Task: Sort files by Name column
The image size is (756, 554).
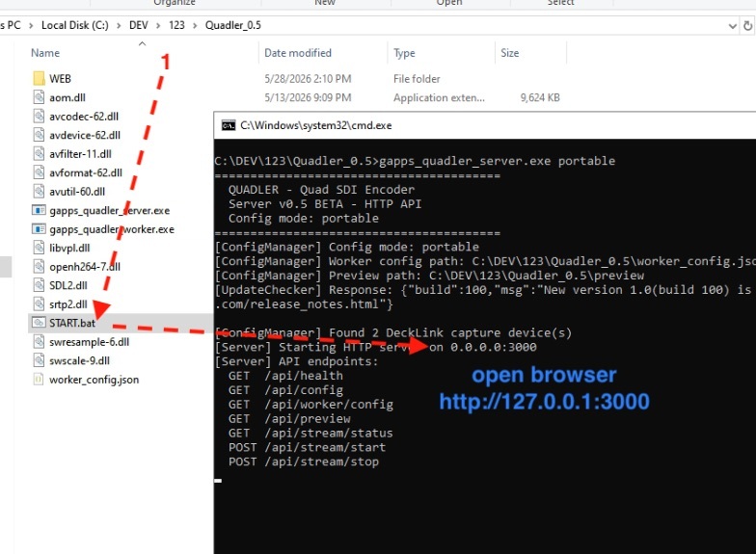Action: point(45,53)
